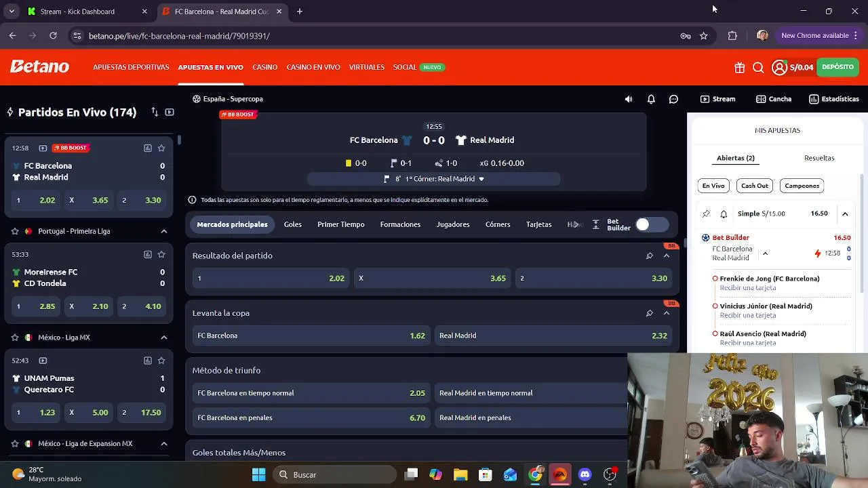Screen dimensions: 868x488
Task: Collapse Levanta la copa section
Action: click(x=667, y=313)
